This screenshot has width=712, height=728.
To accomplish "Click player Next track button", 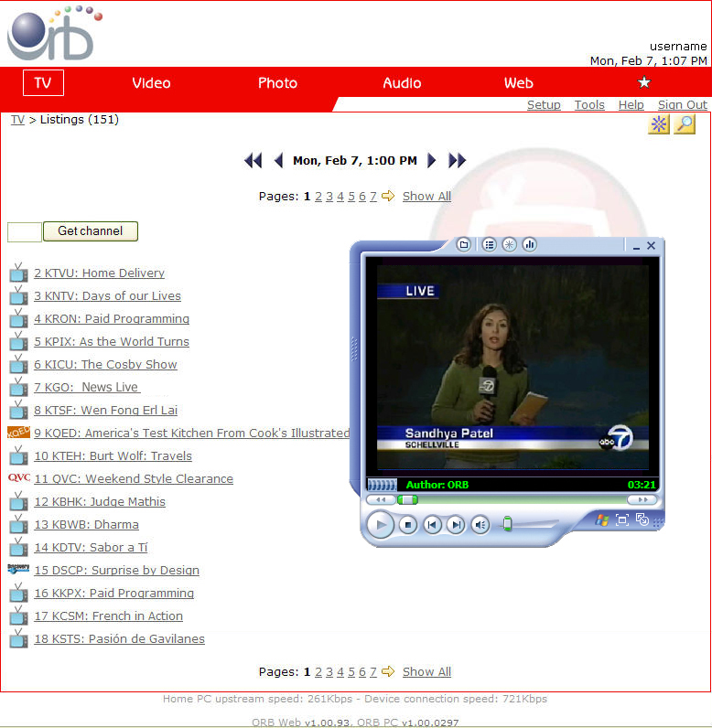I will tap(456, 525).
